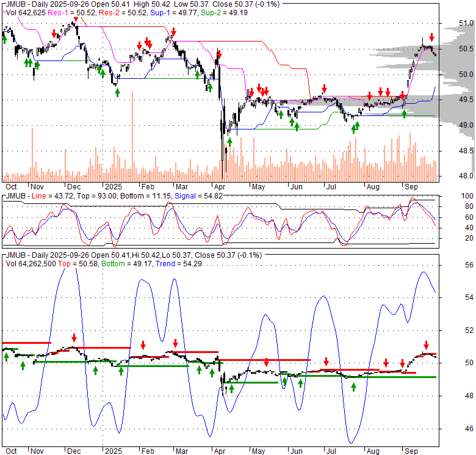The width and height of the screenshot is (476, 455).
Task: Click 'May' on the bottom trend chart time axis
Action: click(x=258, y=451)
